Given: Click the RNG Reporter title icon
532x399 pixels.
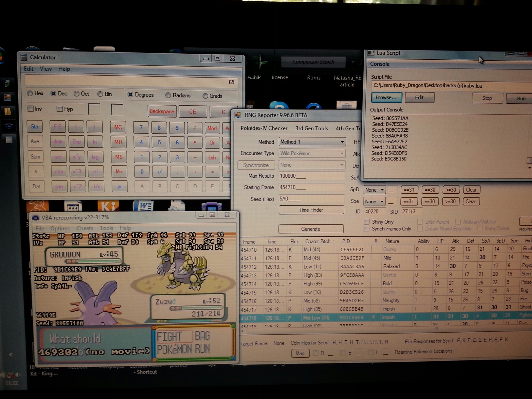Looking at the screenshot, I should pyautogui.click(x=238, y=115).
